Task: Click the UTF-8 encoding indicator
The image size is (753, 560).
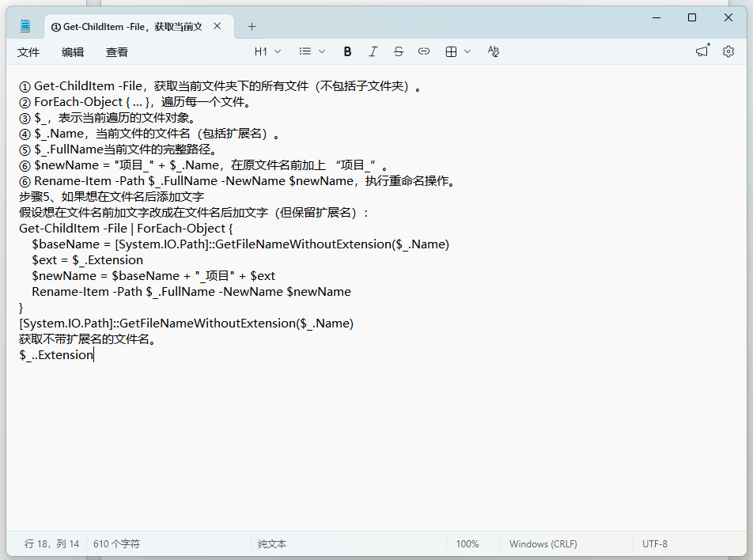Action: (655, 543)
